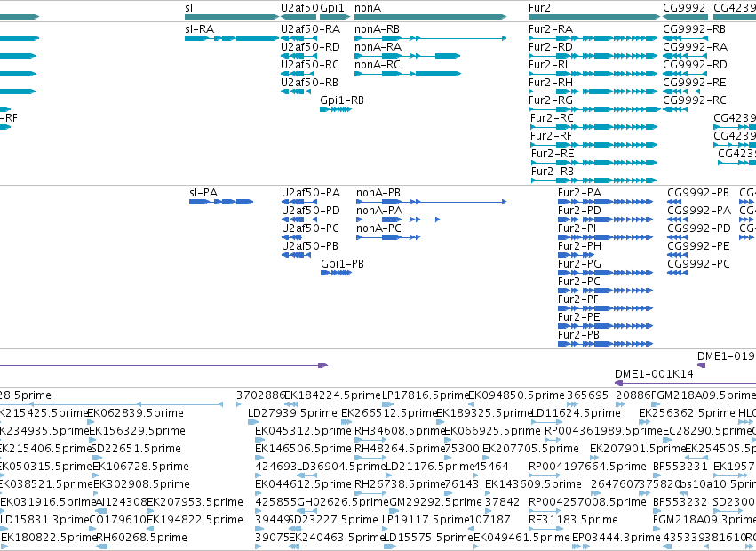Select the Fur2-PA protein

tap(579, 193)
